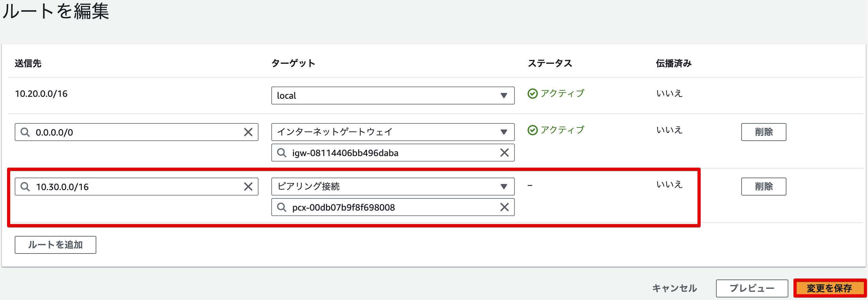Clear the igw-08114406bb496daba target value
The width and height of the screenshot is (868, 300).
pyautogui.click(x=505, y=153)
